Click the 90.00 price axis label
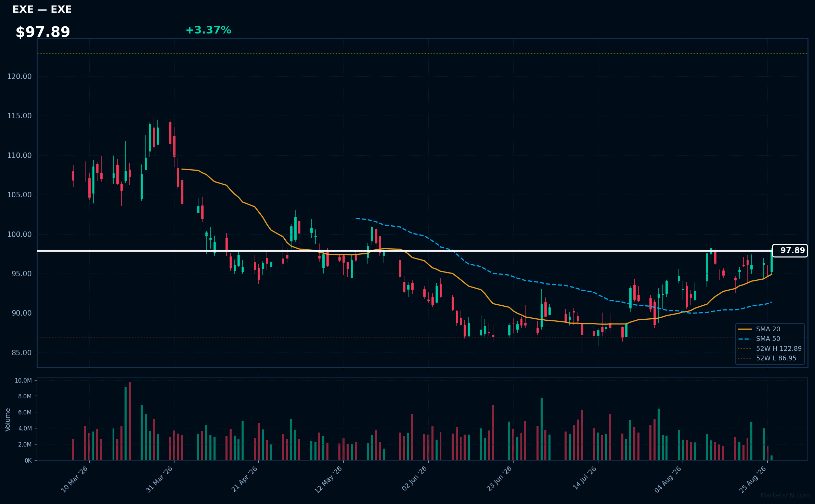This screenshot has height=504, width=815. click(22, 313)
